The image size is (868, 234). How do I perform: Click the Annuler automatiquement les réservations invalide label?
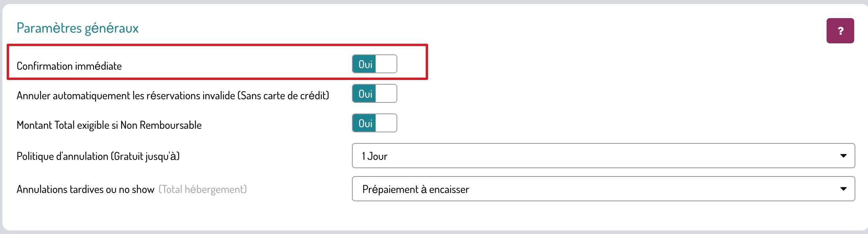pyautogui.click(x=172, y=96)
